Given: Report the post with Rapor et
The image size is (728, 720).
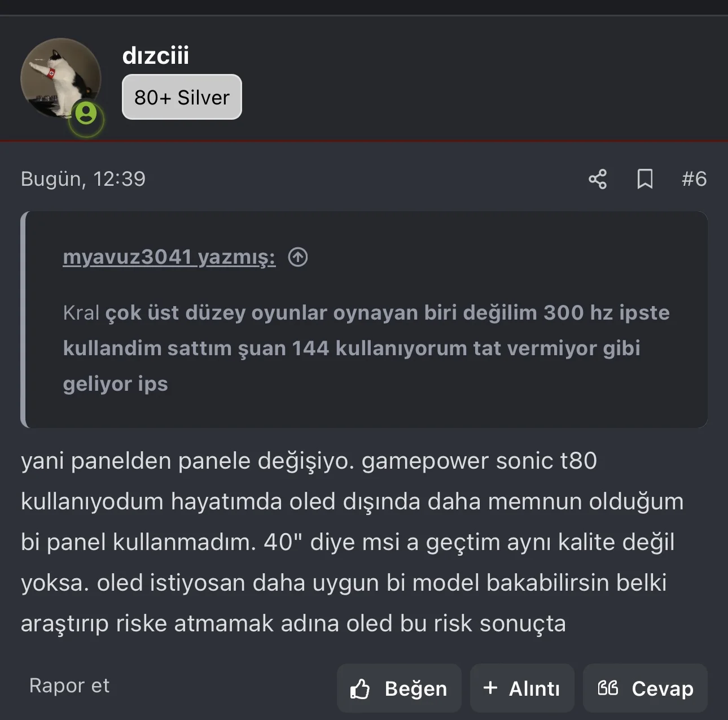Looking at the screenshot, I should click(69, 686).
